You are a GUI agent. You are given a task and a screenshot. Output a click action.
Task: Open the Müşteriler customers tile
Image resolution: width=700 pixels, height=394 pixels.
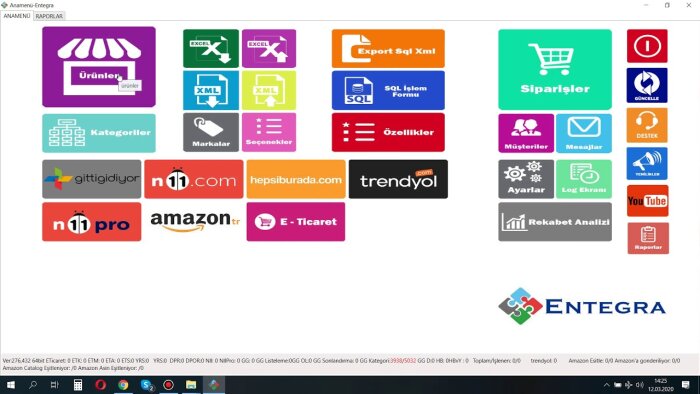click(x=526, y=133)
